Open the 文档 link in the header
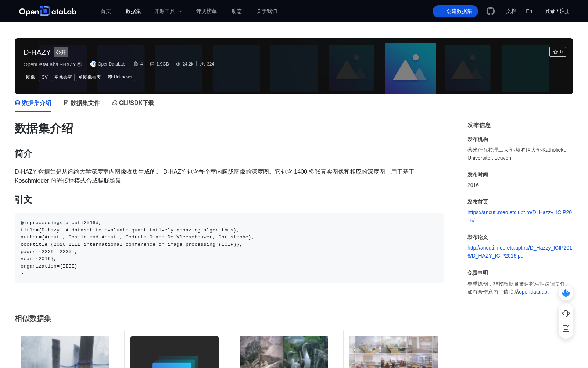 pos(511,11)
